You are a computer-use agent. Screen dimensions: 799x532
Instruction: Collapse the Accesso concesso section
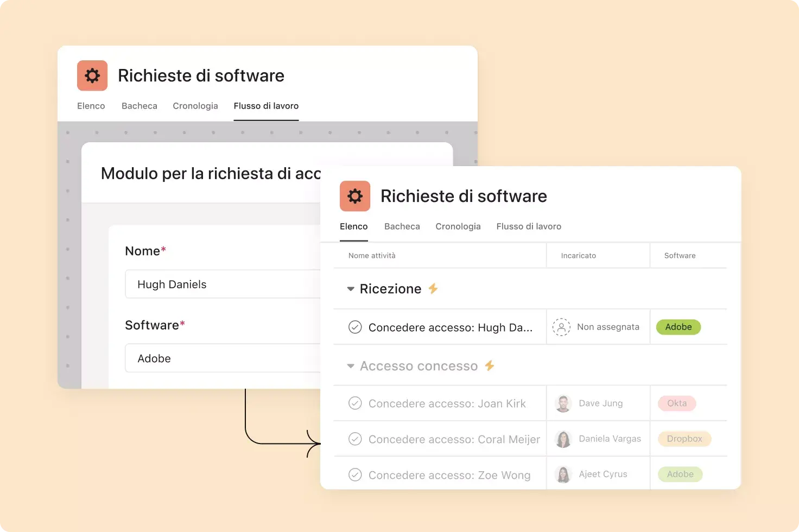tap(350, 365)
